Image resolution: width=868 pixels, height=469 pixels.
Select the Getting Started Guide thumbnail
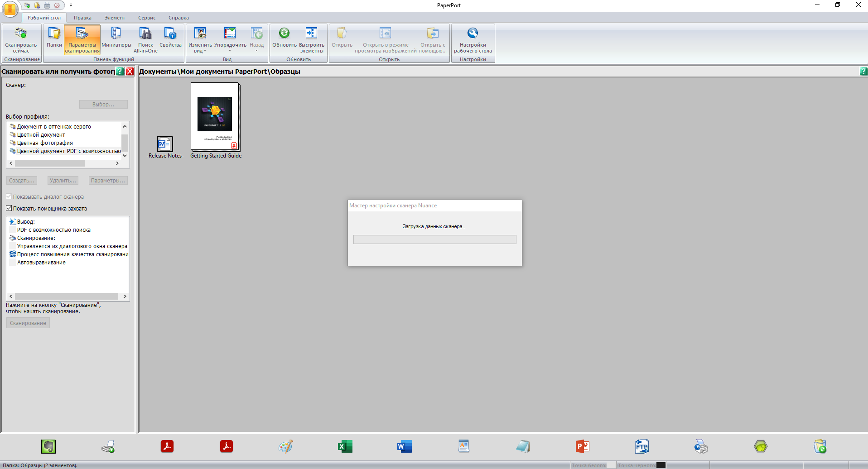(216, 120)
